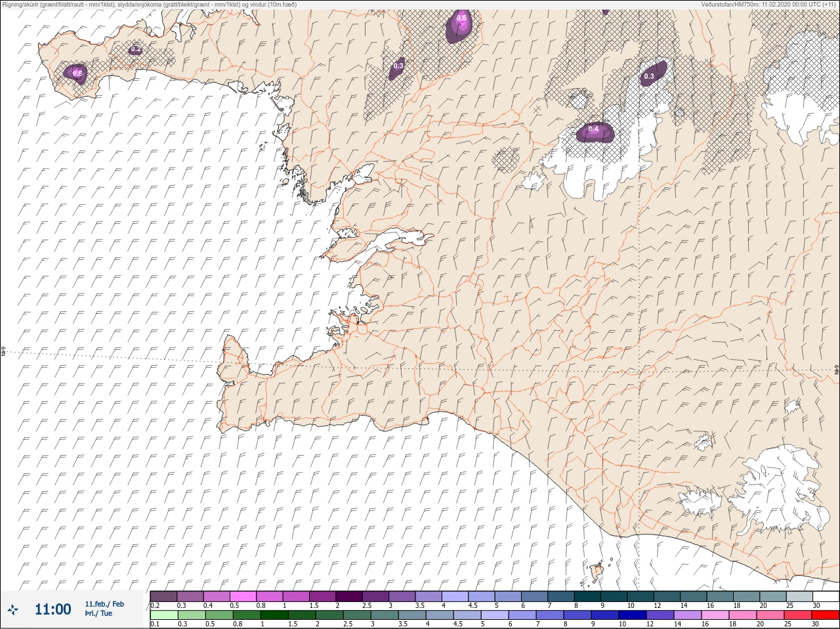Pick the 0.3 swatch in upper legend row
The width and height of the screenshot is (840, 629).
(190, 596)
